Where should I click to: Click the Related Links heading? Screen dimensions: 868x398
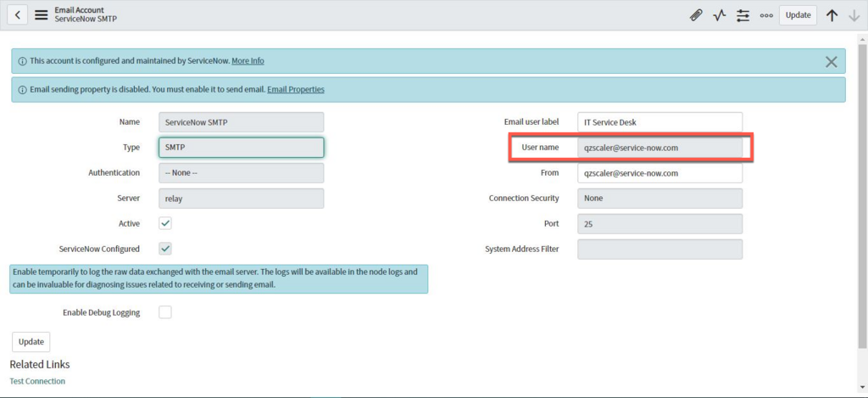tap(40, 364)
